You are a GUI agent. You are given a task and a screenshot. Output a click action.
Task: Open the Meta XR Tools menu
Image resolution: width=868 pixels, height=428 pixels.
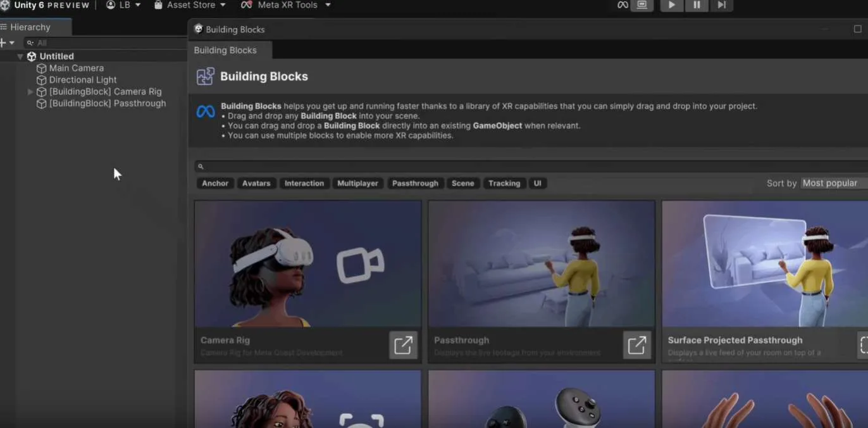(x=286, y=5)
